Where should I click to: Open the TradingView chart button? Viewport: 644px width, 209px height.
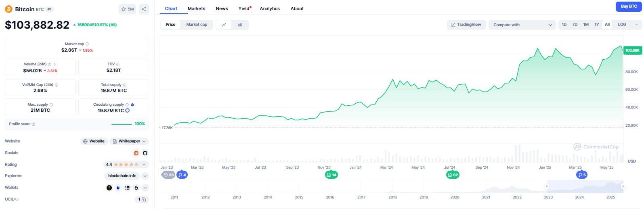click(x=466, y=25)
